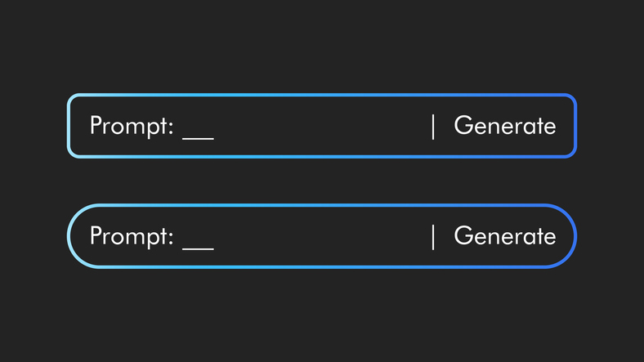Click the light-blue rounded left end of the pill bar
This screenshot has width=644, height=362.
pyautogui.click(x=69, y=236)
